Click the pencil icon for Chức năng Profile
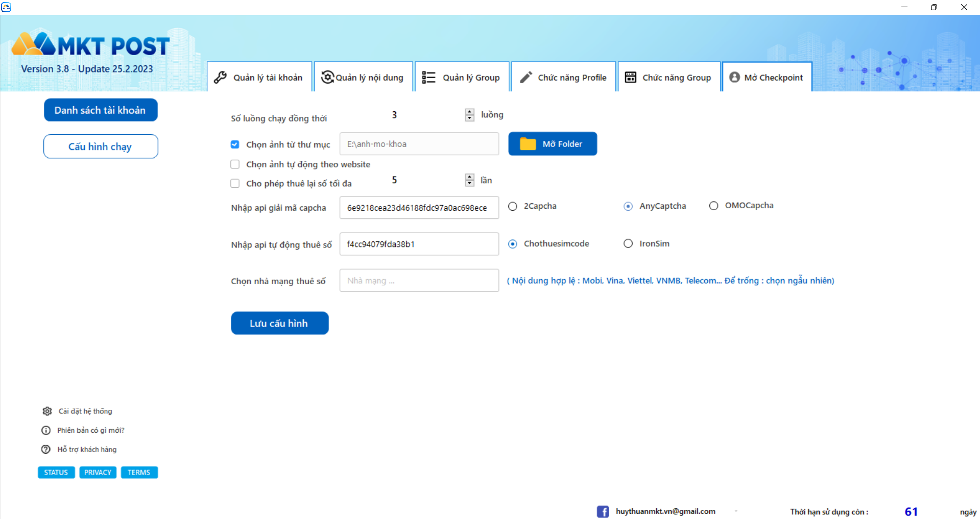980x519 pixels. (526, 78)
